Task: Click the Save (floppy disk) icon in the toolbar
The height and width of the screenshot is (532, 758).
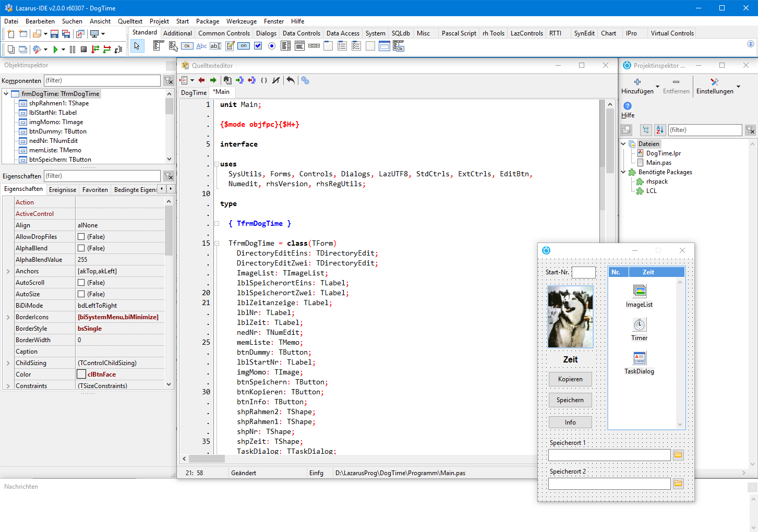Action: (54, 34)
